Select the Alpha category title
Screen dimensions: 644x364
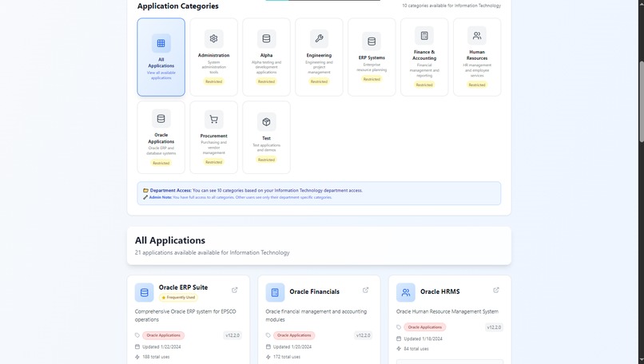(x=266, y=55)
